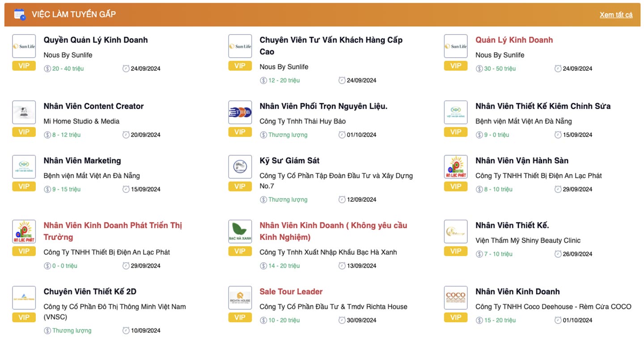Open the Thái Huy Bảo company logo

[240, 112]
